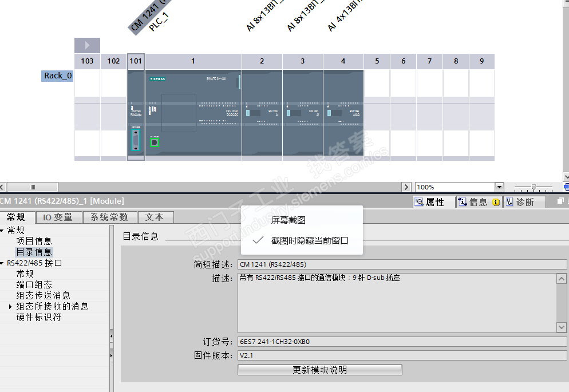This screenshot has width=569, height=392.
Task: Click the float window icon in inspector
Action: 560,201
